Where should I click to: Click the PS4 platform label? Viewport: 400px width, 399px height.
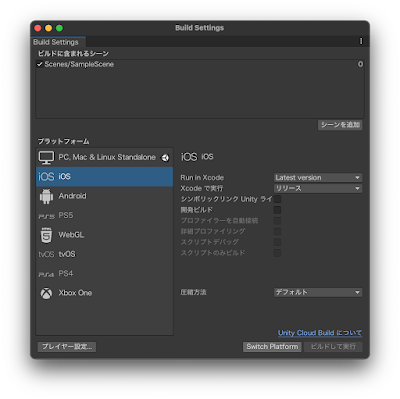[x=66, y=274]
